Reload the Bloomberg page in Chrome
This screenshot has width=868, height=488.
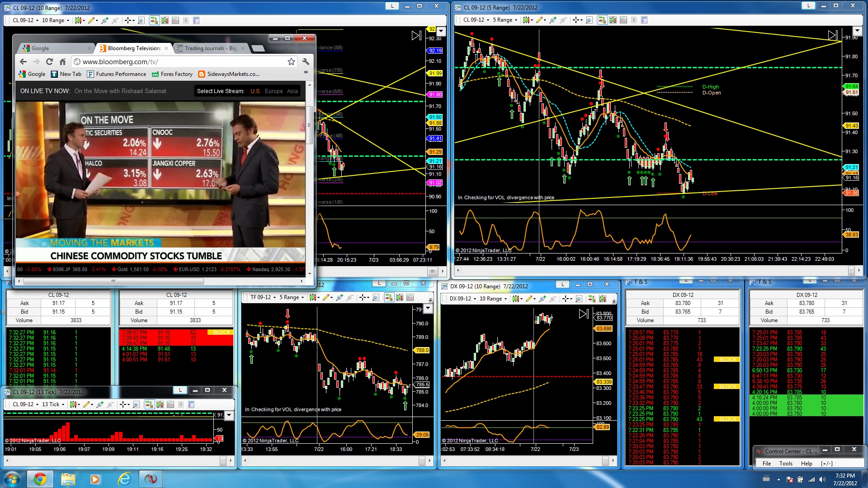pos(49,61)
